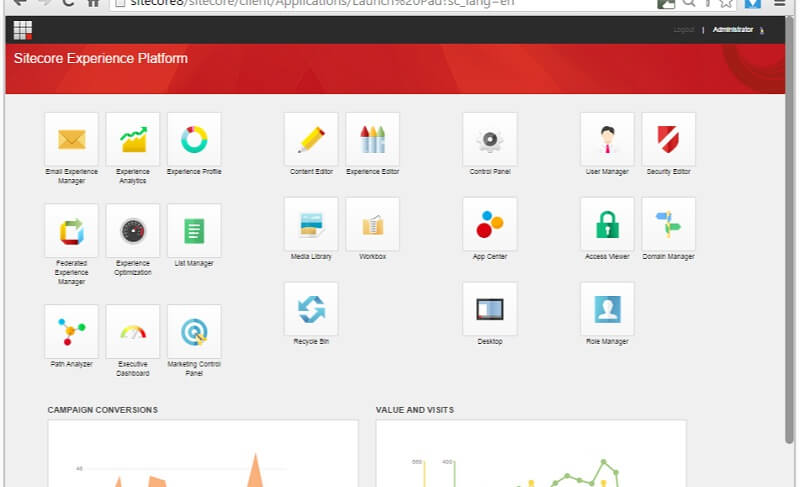The width and height of the screenshot is (800, 487).
Task: Launch the Marketing Control Panel
Action: pyautogui.click(x=194, y=332)
